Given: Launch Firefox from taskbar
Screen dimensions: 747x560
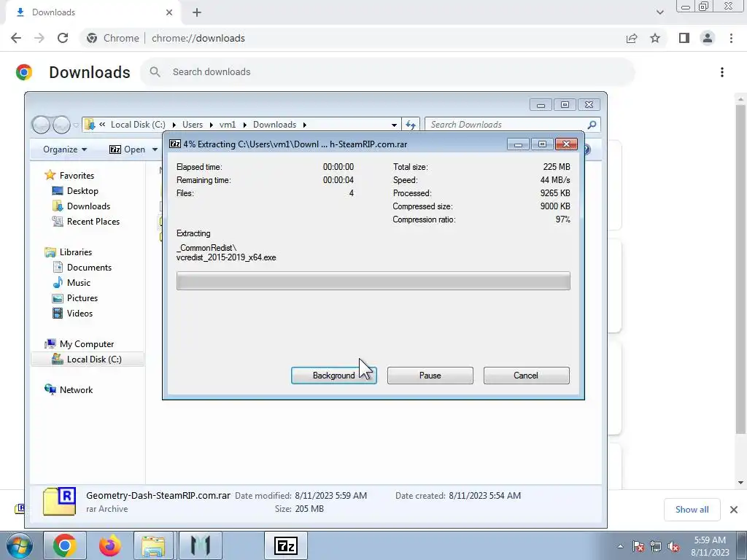Looking at the screenshot, I should point(109,545).
